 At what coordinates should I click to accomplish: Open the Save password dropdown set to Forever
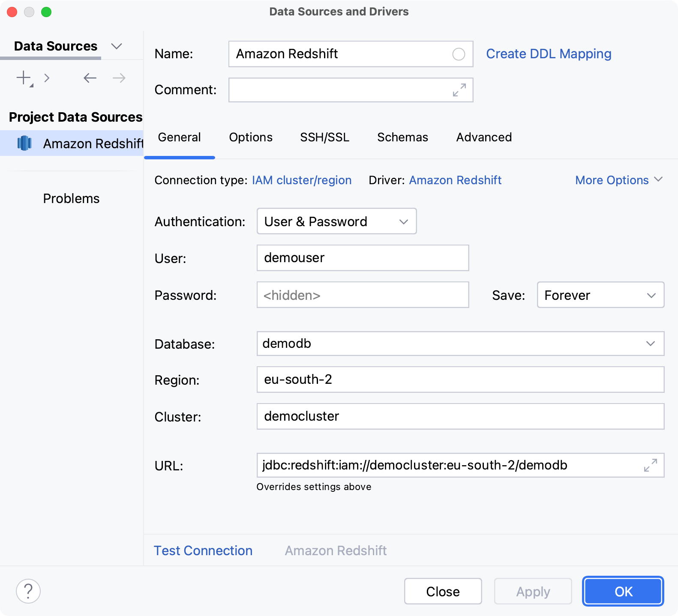point(600,295)
